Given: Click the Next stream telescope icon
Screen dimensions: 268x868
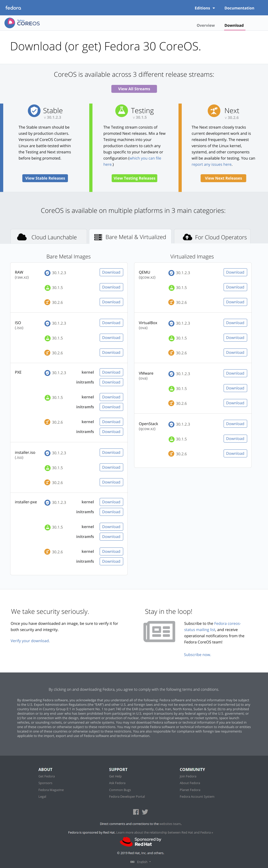Looking at the screenshot, I should [214, 111].
